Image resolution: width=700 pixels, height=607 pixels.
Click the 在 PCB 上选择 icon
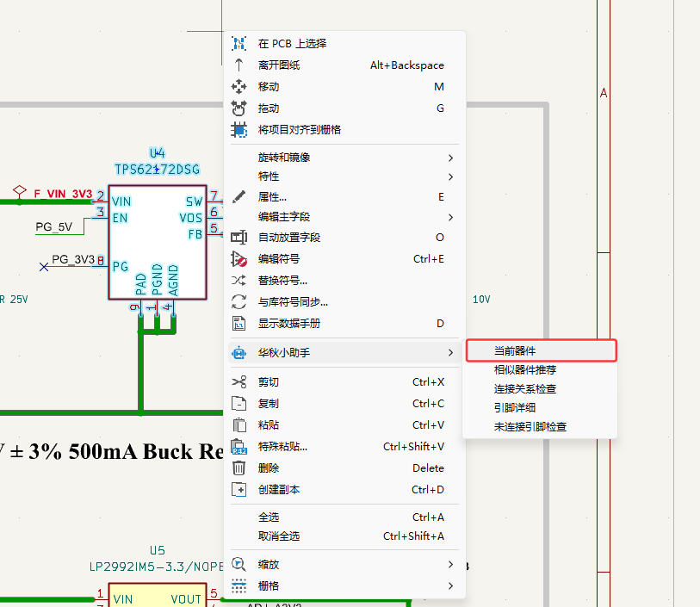(239, 44)
